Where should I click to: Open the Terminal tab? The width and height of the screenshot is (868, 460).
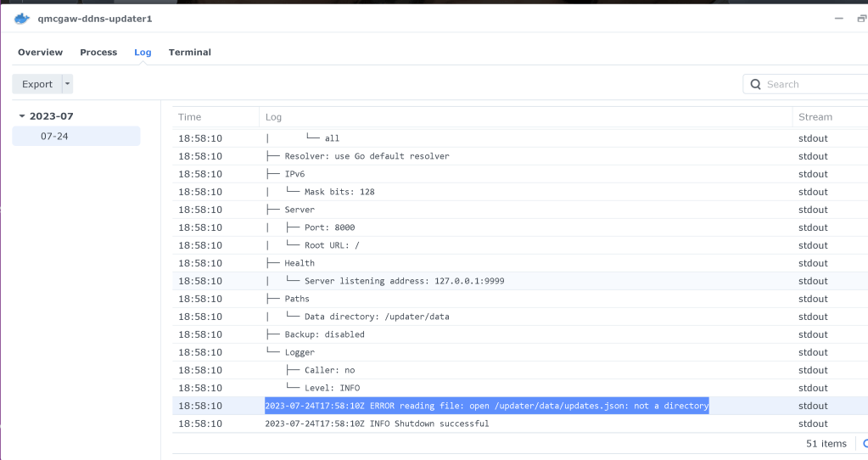click(x=190, y=52)
